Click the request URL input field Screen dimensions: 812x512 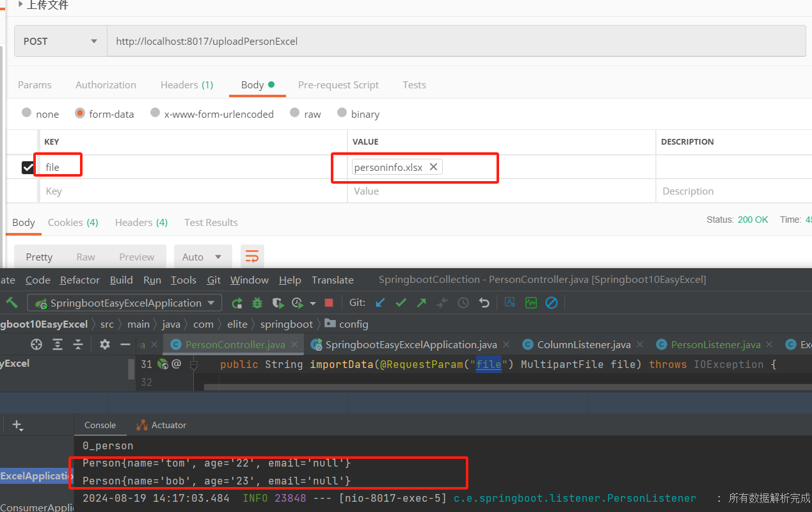(x=456, y=41)
